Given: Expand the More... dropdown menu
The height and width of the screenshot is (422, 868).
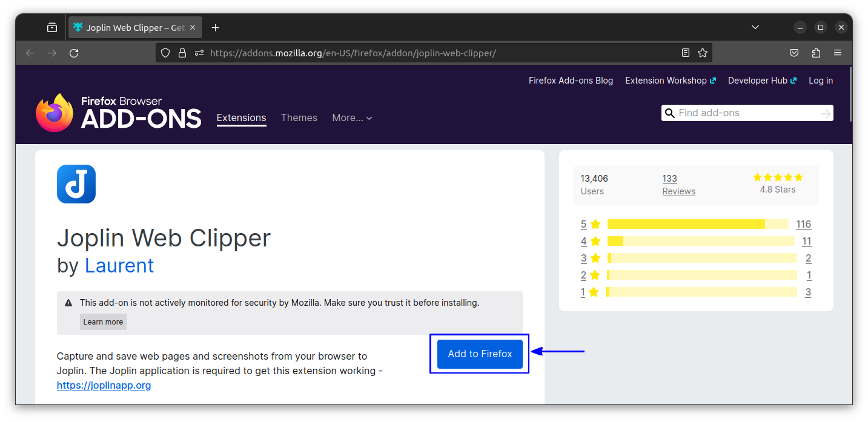Looking at the screenshot, I should pos(352,118).
